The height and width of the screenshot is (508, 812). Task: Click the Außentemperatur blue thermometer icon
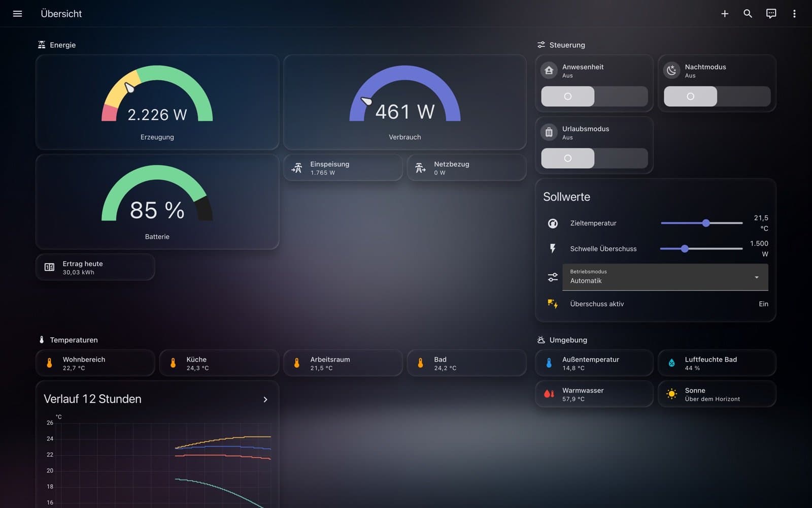click(x=549, y=363)
